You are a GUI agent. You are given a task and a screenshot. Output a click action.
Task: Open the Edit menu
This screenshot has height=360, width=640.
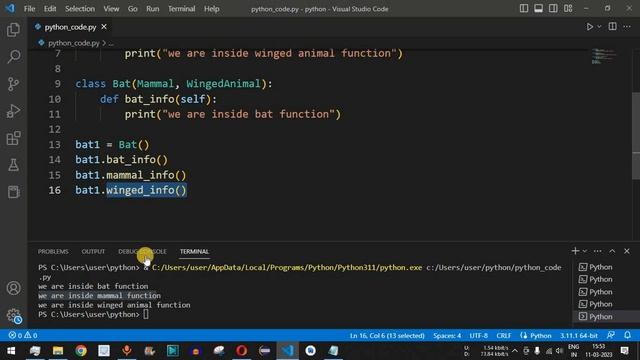pyautogui.click(x=50, y=9)
